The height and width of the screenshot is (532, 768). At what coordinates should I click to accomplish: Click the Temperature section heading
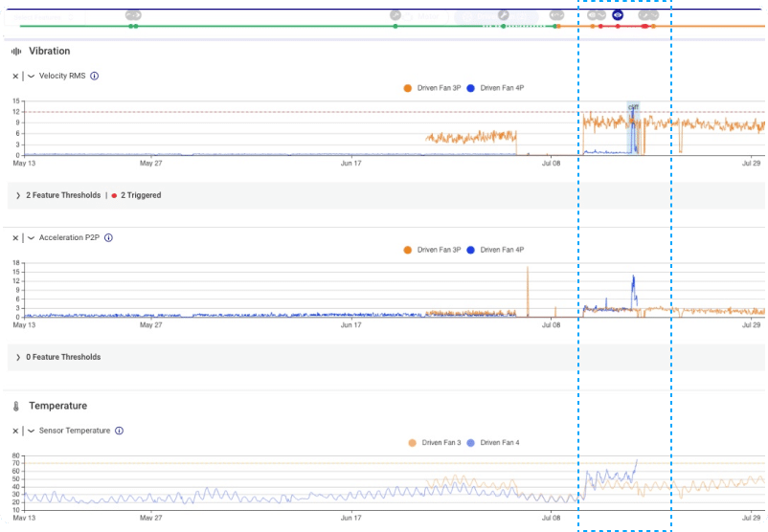pos(57,406)
